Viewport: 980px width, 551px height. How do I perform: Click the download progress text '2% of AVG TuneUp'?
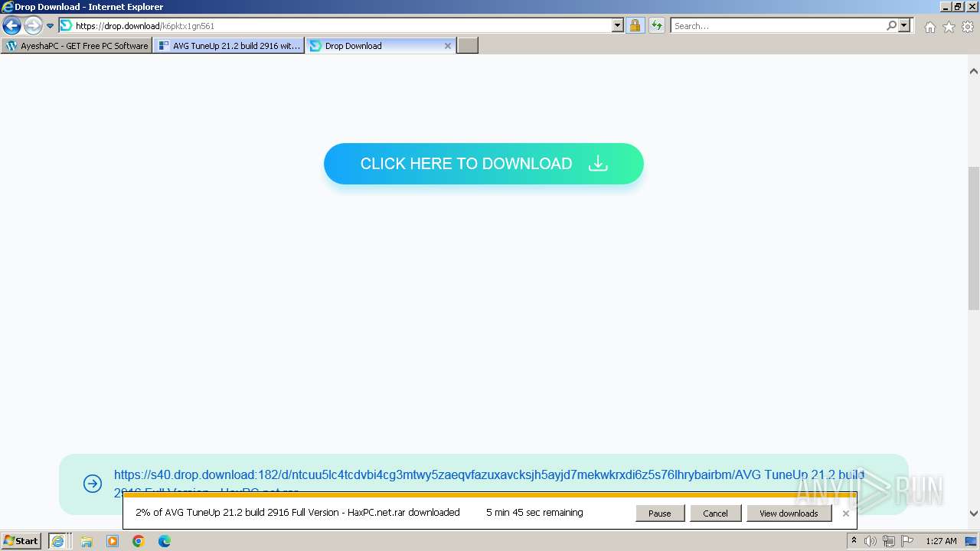tap(298, 512)
